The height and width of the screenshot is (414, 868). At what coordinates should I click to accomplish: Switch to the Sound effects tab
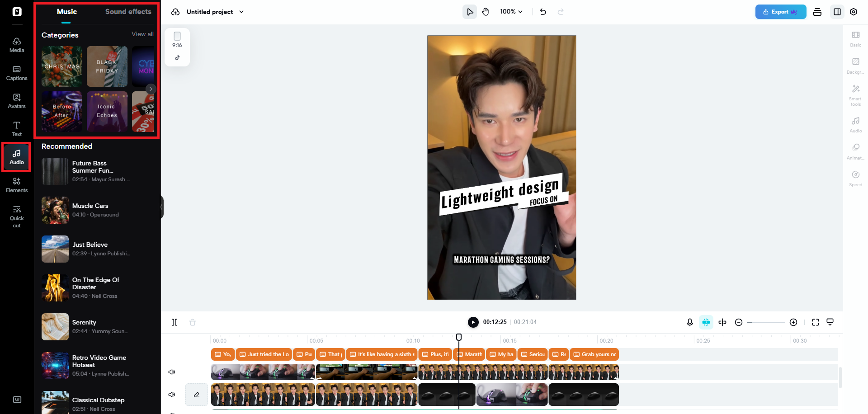128,11
